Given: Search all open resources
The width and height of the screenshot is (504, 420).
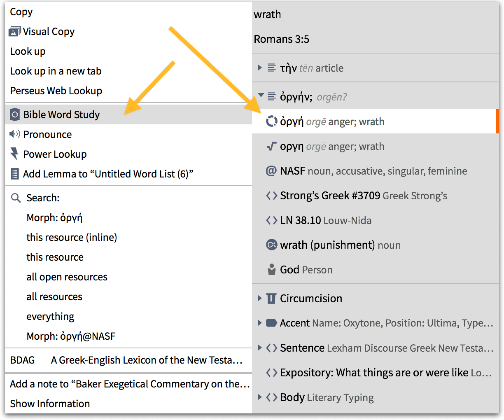Looking at the screenshot, I should click(67, 277).
